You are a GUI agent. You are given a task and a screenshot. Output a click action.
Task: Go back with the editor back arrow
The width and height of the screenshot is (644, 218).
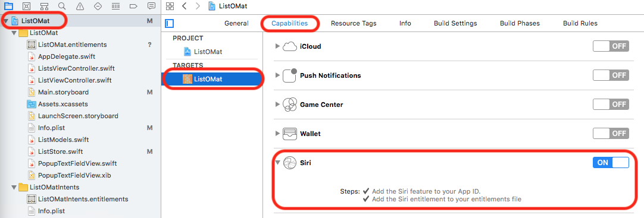tap(185, 6)
